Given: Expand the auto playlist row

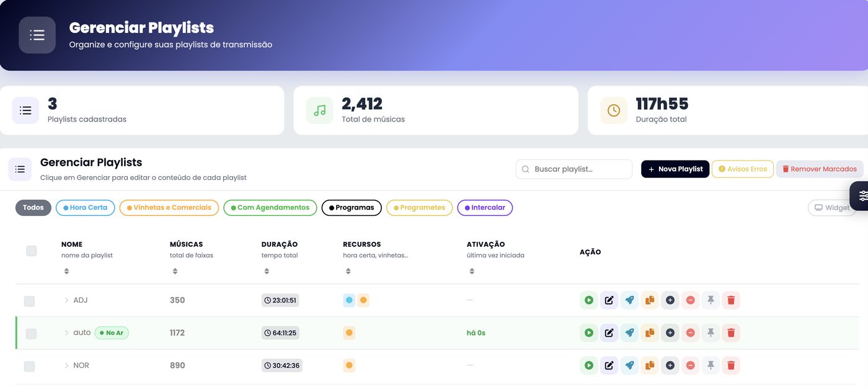Looking at the screenshot, I should coord(66,333).
